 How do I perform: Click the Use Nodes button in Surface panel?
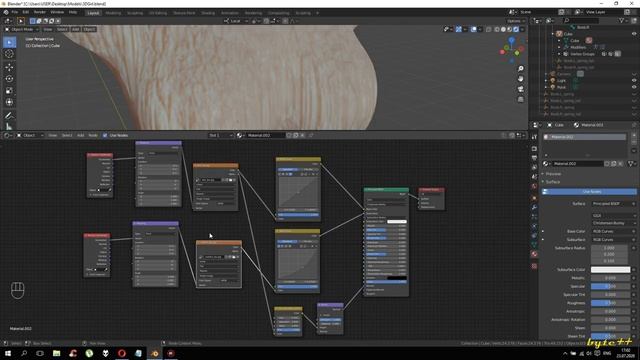click(x=589, y=191)
